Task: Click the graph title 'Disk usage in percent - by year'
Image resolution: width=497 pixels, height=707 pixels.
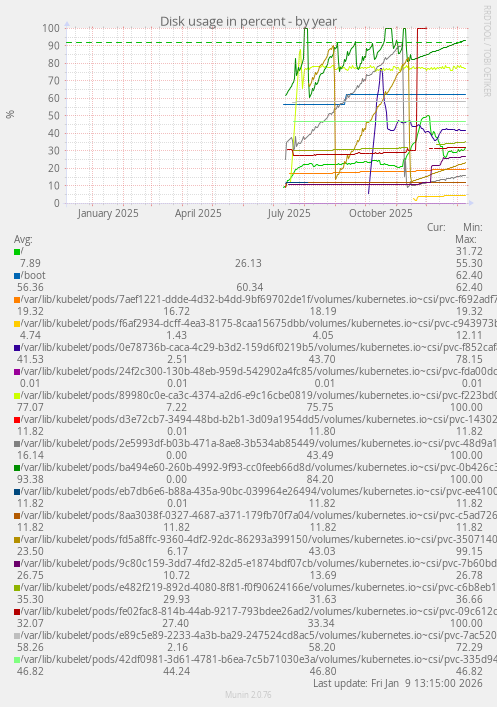Action: [248, 21]
